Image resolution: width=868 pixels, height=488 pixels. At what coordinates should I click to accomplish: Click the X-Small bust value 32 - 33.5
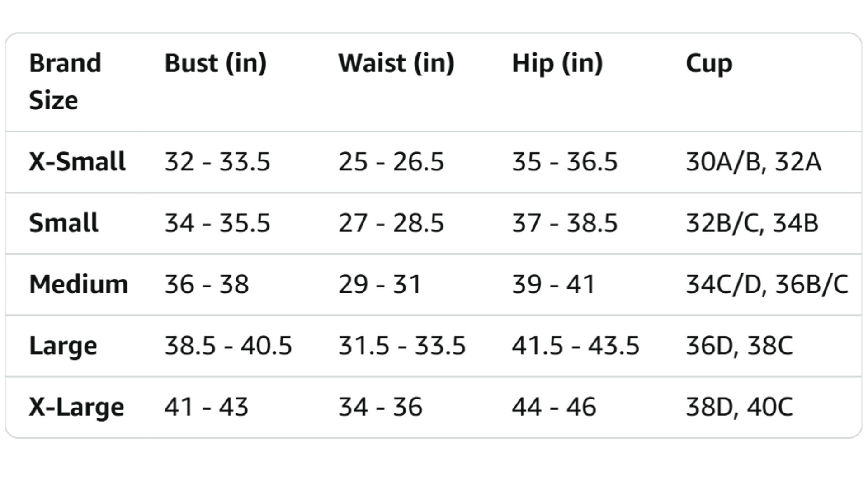point(217,162)
